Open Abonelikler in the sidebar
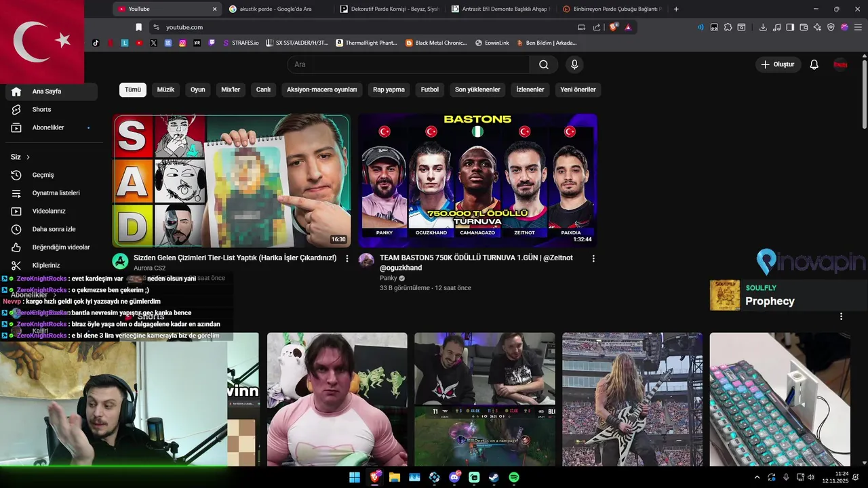868x488 pixels. 52,127
